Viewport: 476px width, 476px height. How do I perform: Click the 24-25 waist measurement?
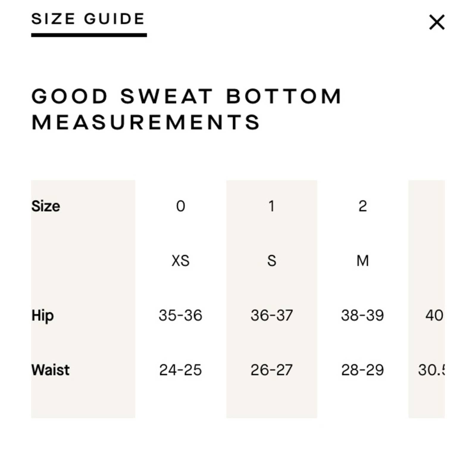(x=181, y=370)
